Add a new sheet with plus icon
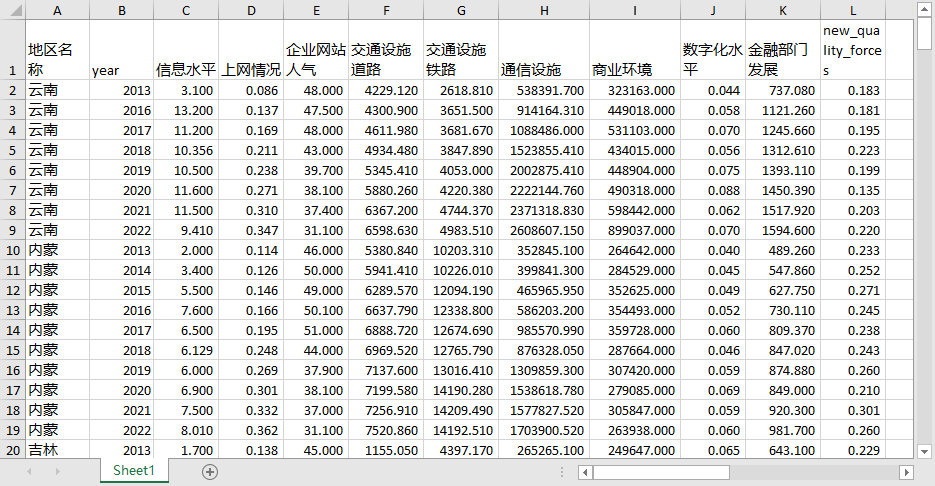This screenshot has height=486, width=935. click(x=209, y=472)
